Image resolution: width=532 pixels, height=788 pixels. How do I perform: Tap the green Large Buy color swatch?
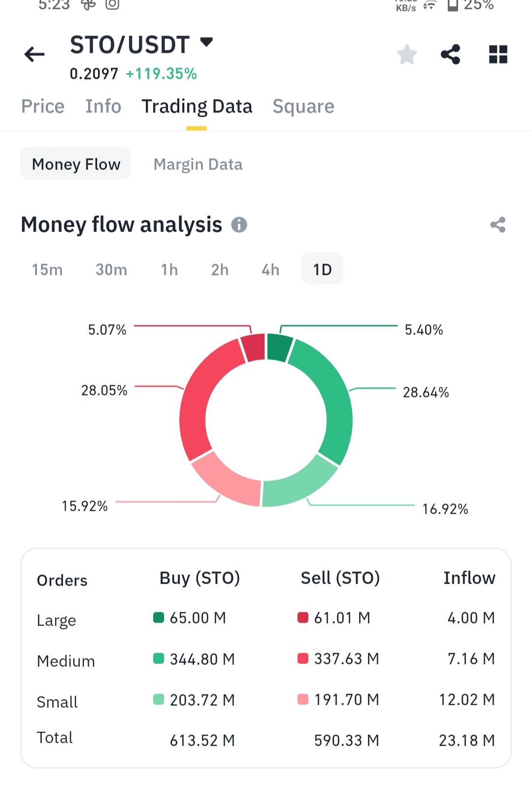click(x=159, y=618)
